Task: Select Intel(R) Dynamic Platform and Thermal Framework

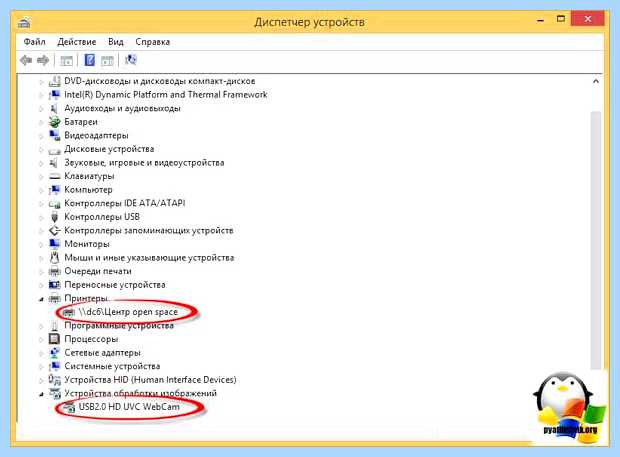Action: [x=166, y=94]
